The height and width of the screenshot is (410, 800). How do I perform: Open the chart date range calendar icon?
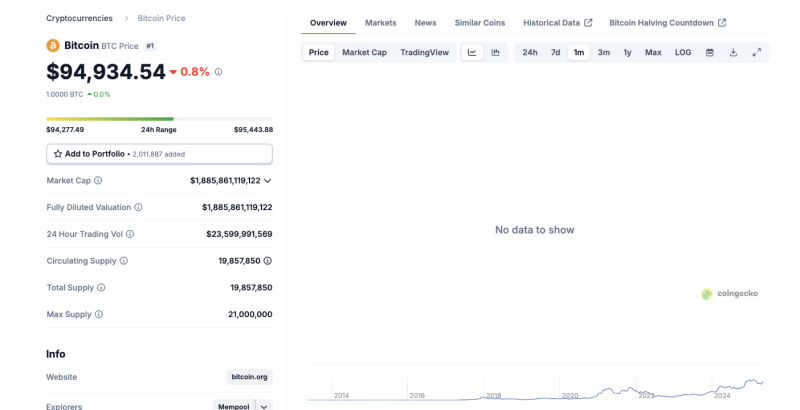click(x=710, y=53)
